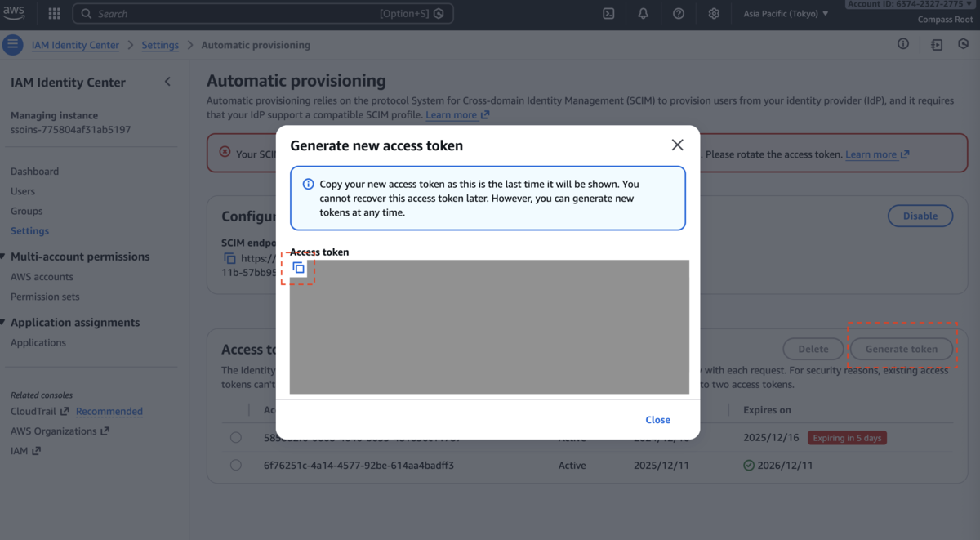This screenshot has height=540, width=980.
Task: Click token ID 6f76251c-4a14-4577-92be-614aa4badff3
Action: pyautogui.click(x=359, y=466)
